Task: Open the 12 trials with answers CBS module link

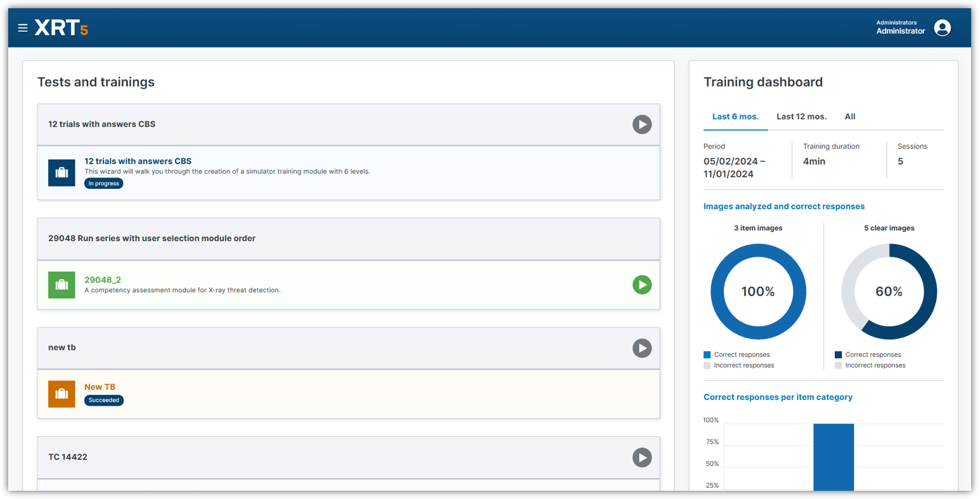Action: coord(138,161)
